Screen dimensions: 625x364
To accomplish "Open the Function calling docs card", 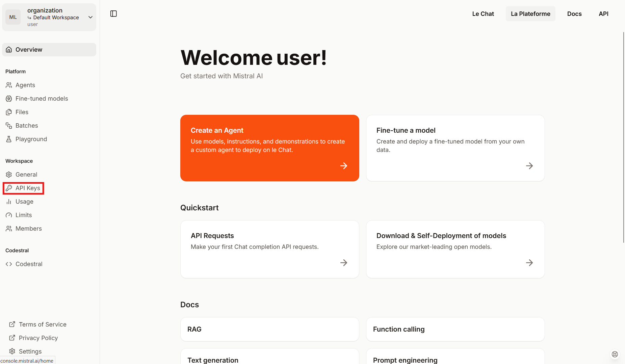I will 455,329.
